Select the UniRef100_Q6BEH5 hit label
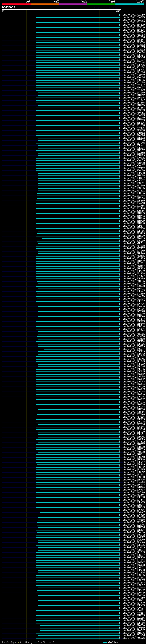This screenshot has width=146, height=644. pyautogui.click(x=134, y=324)
